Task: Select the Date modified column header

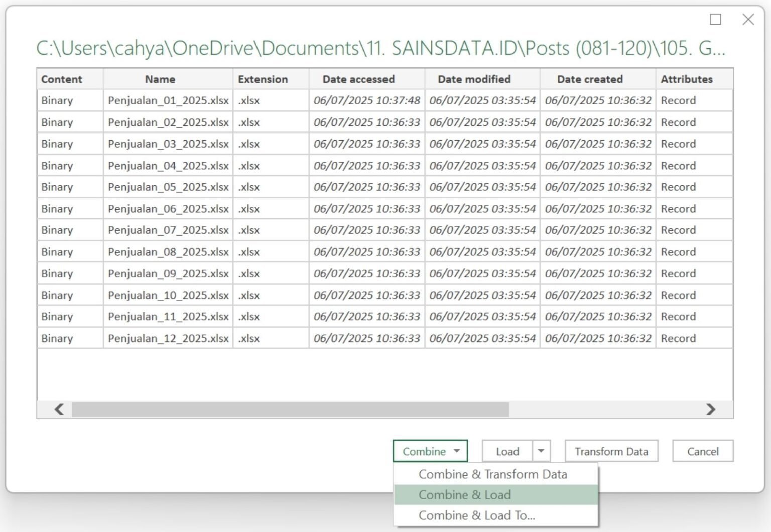Action: 474,79
